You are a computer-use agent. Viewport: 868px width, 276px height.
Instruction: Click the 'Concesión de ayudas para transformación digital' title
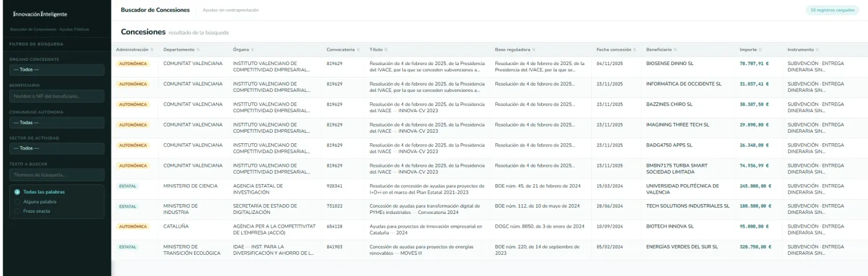point(425,209)
